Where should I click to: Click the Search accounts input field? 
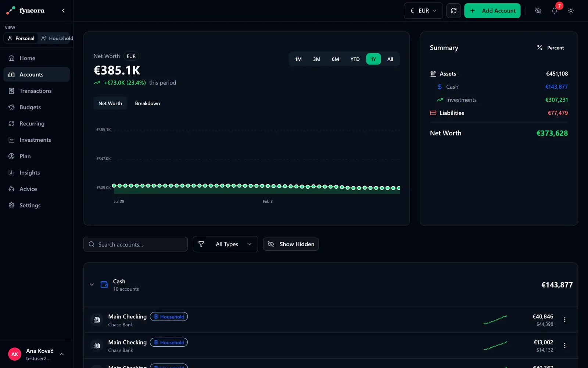click(x=136, y=244)
